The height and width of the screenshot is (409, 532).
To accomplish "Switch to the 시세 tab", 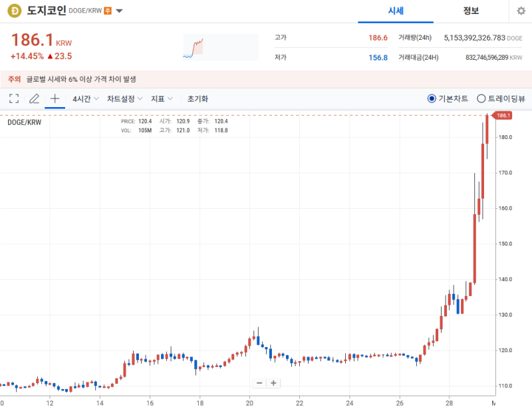I will (396, 11).
